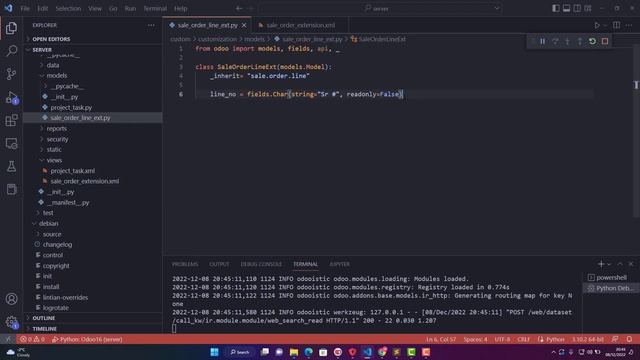Click the Python: Odoo16 (server) debug status
The image size is (640, 360).
click(87, 339)
